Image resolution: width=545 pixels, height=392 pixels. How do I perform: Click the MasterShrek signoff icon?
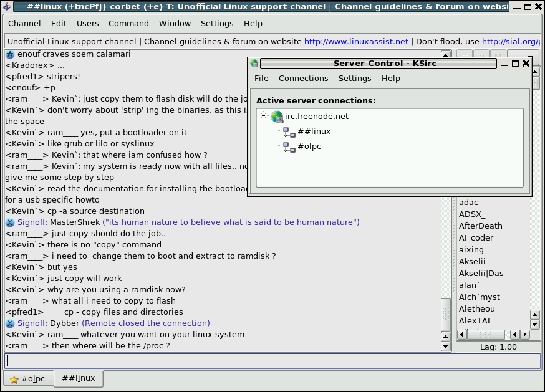10,222
